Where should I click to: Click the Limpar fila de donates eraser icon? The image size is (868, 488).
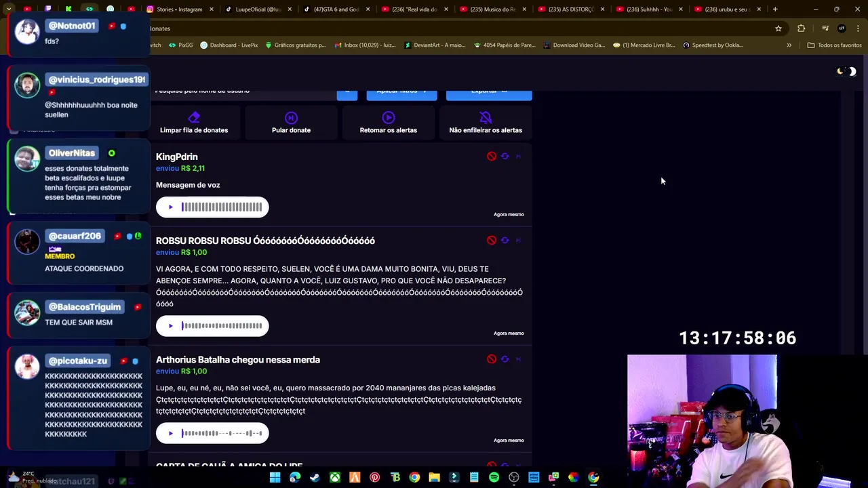coord(194,117)
